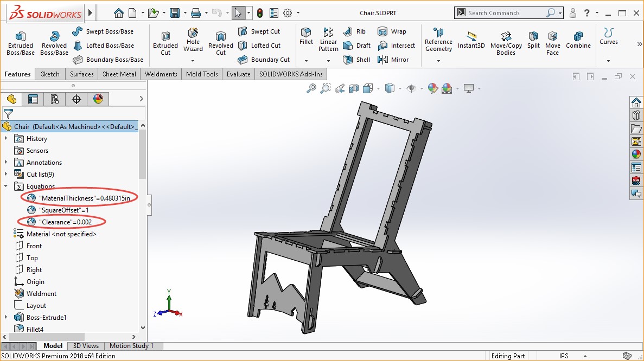
Task: Open the Hole Wizard tool
Action: coord(193,40)
